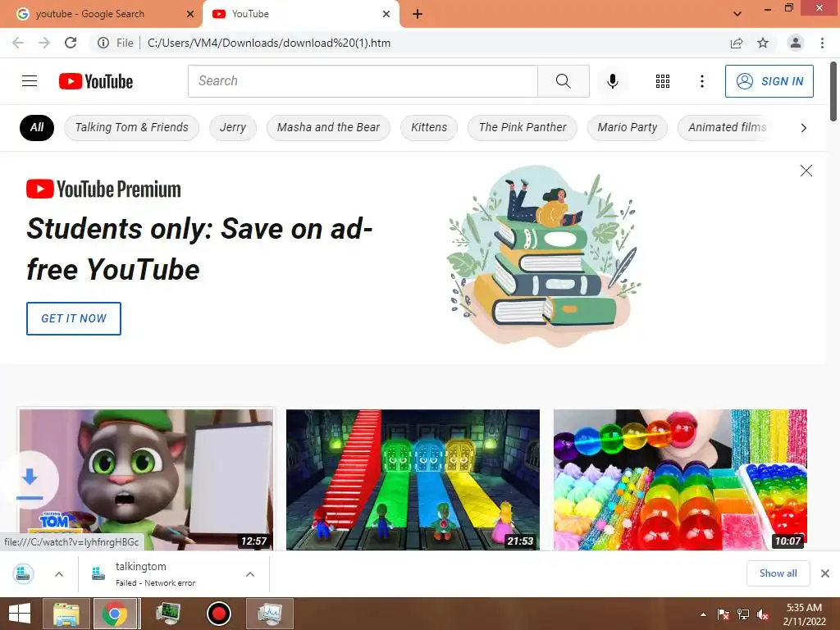The height and width of the screenshot is (630, 840).
Task: Open the monitor app in taskbar
Action: click(167, 614)
